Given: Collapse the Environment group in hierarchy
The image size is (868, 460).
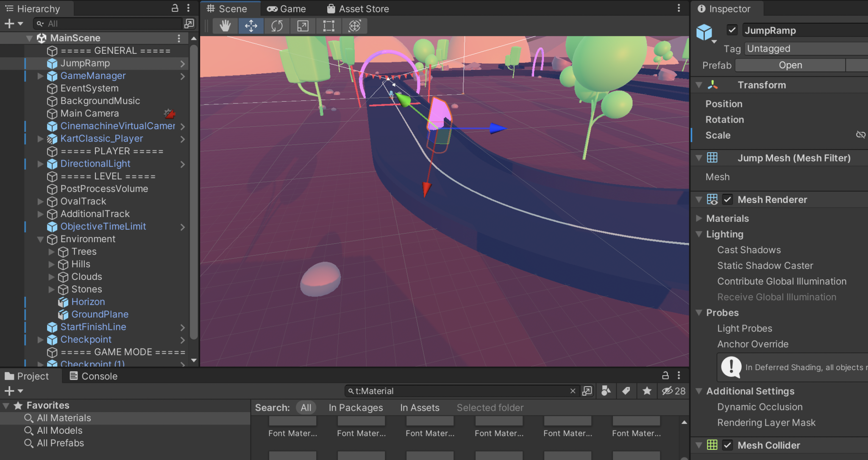Looking at the screenshot, I should [41, 239].
